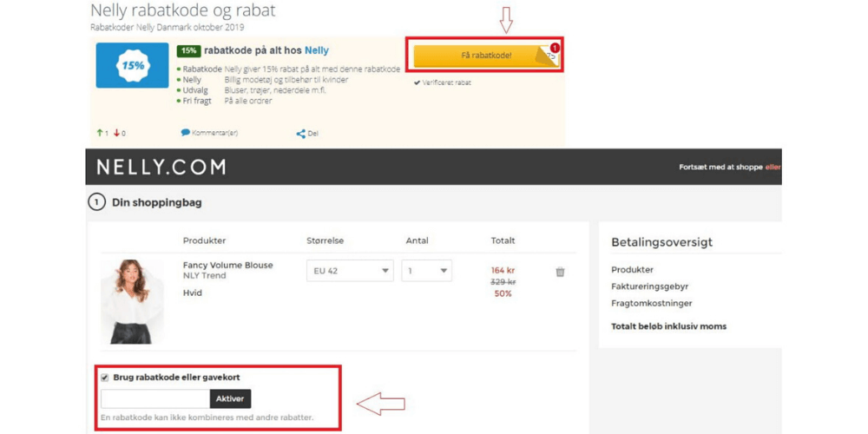This screenshot has height=434, width=868.
Task: Click the red notification badge on coupon button
Action: tap(555, 48)
